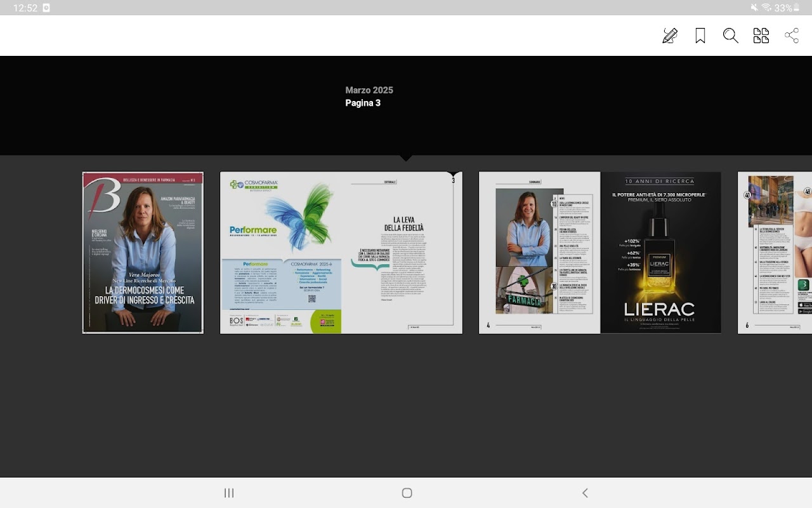Toggle the page thumbnails grid view
This screenshot has height=508, width=812.
tap(761, 36)
